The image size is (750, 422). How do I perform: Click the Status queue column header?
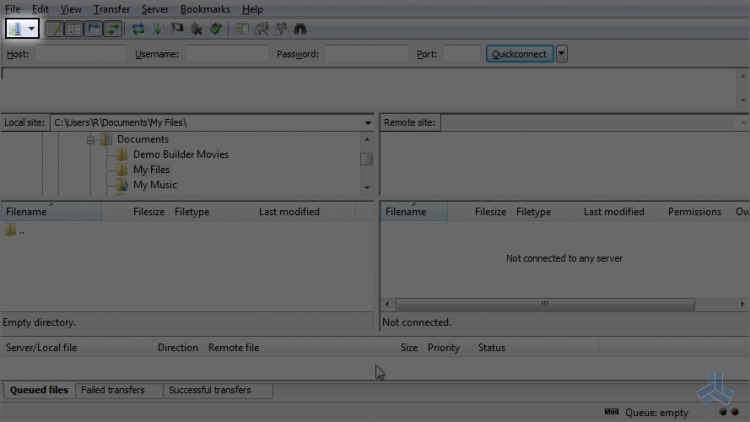coord(536,347)
